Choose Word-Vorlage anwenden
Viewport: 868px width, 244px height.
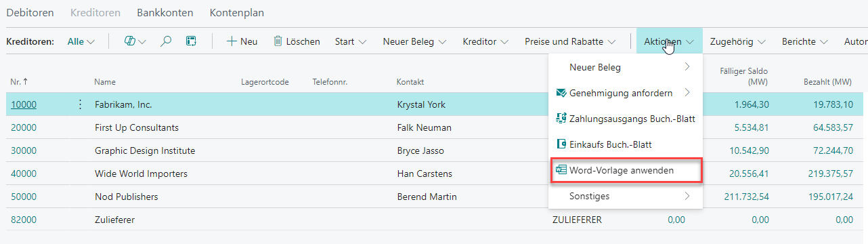625,170
